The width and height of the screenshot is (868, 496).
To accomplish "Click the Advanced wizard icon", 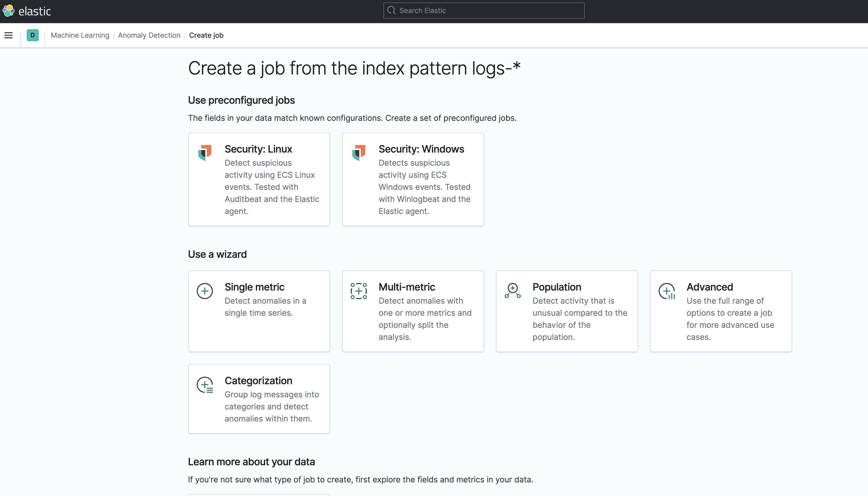I will tap(666, 291).
